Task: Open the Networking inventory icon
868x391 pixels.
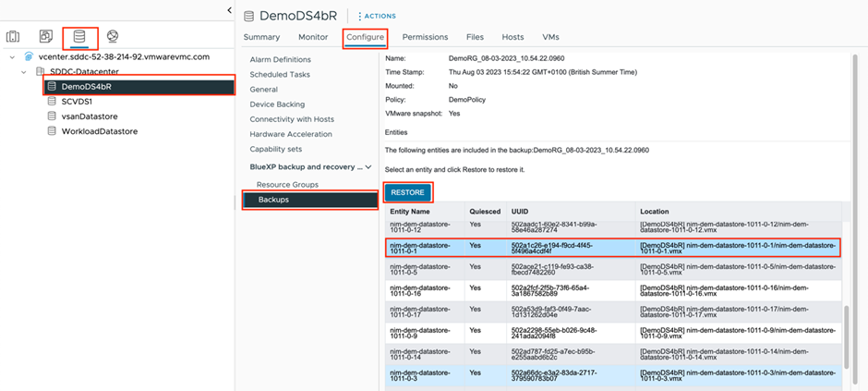Action: [x=112, y=37]
